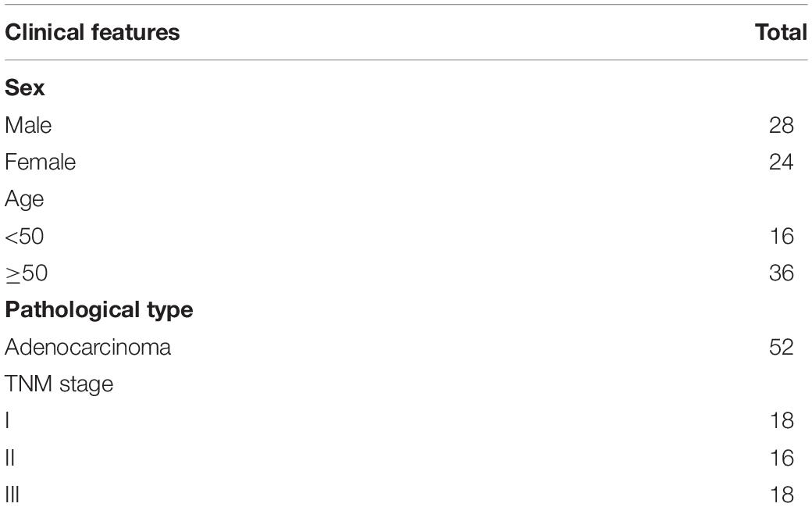Click the stage II row label
The width and height of the screenshot is (812, 507).
click(10, 459)
